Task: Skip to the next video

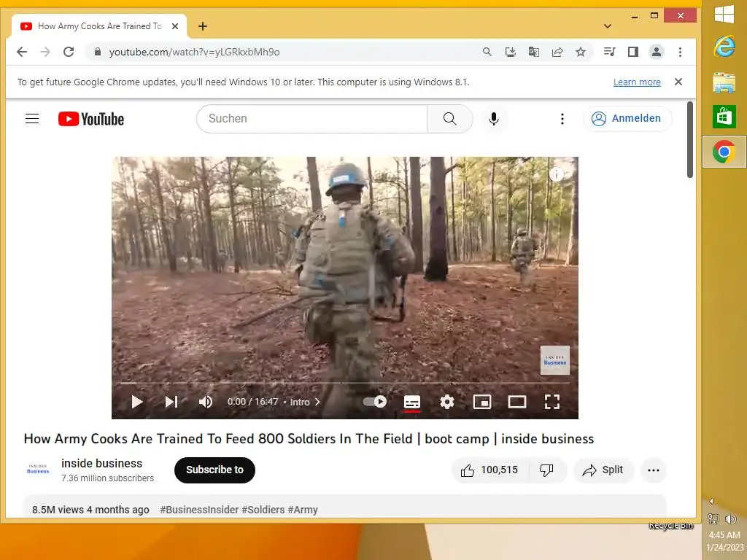Action: 171,402
